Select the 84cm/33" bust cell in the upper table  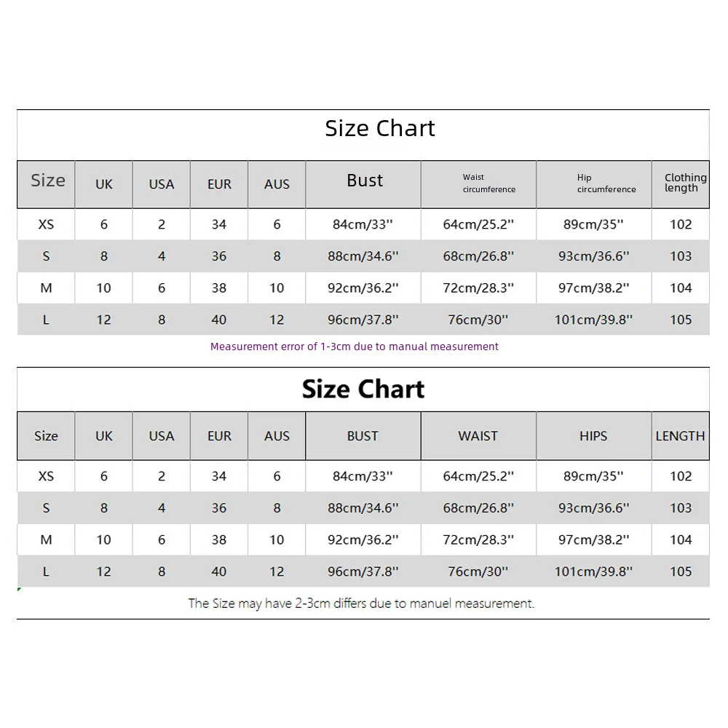click(363, 225)
